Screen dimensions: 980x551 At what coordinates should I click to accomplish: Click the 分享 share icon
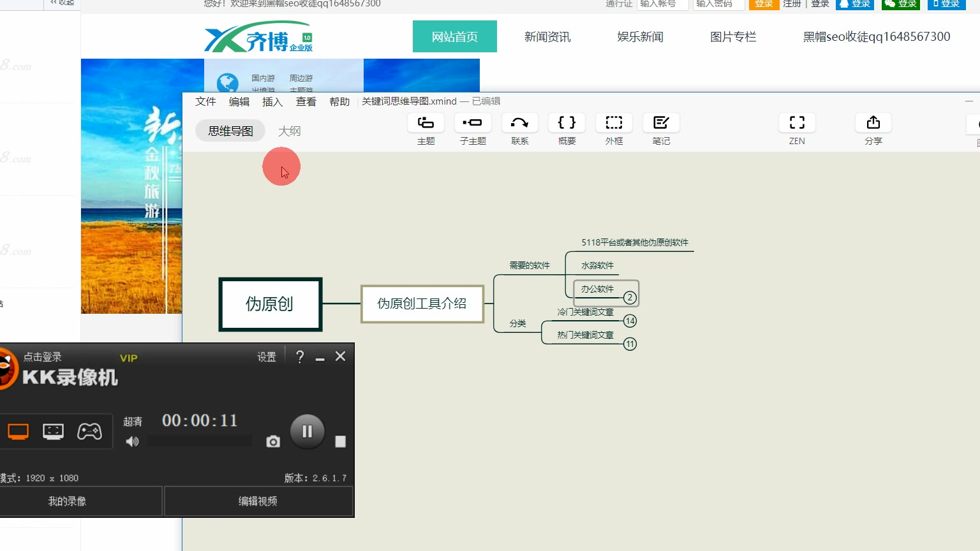(873, 122)
